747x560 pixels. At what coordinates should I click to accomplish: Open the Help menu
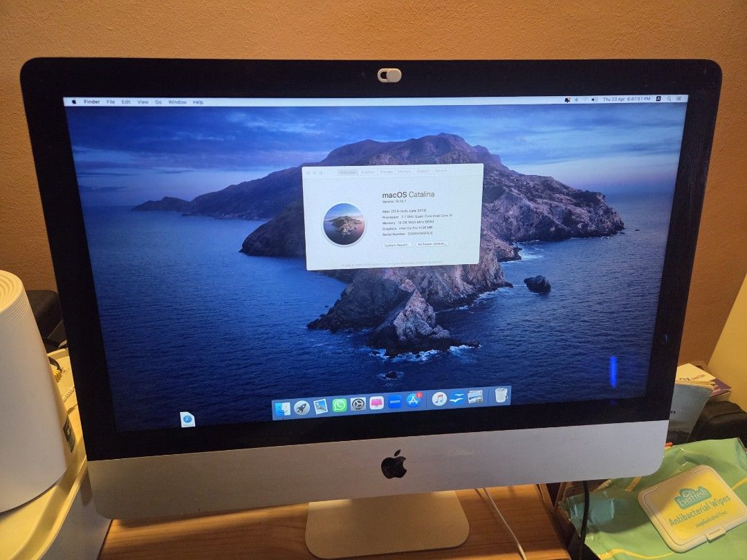[x=199, y=102]
